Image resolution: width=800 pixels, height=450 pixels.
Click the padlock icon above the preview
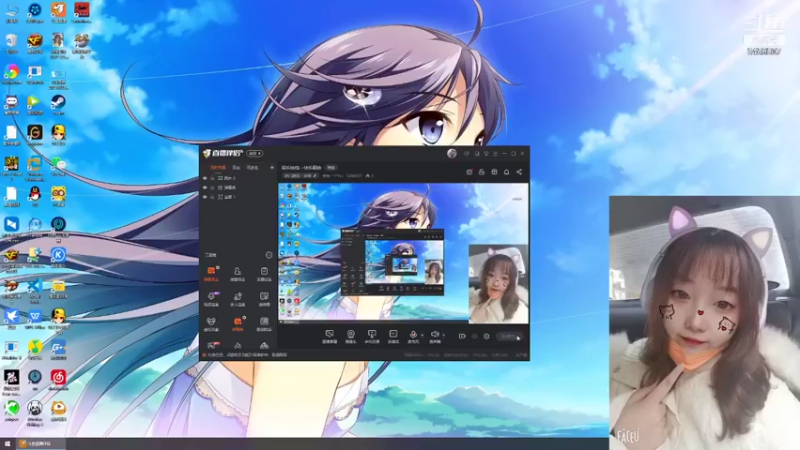point(481,172)
